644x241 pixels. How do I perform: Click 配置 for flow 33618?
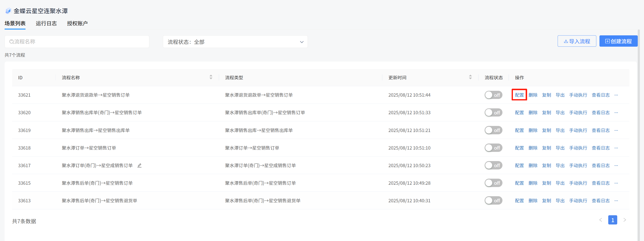(519, 148)
